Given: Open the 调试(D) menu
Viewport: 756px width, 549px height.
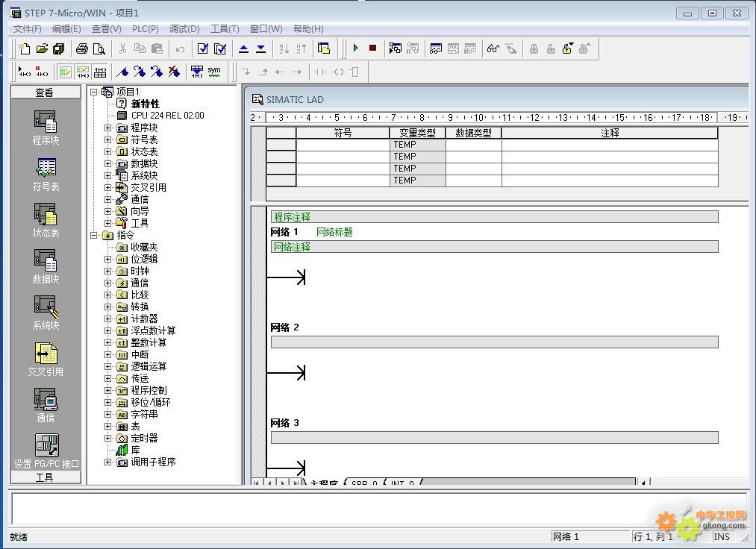Looking at the screenshot, I should point(184,29).
